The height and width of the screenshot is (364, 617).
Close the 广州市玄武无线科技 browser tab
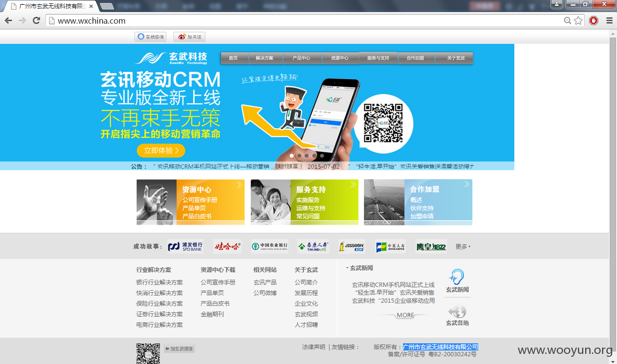(x=91, y=6)
